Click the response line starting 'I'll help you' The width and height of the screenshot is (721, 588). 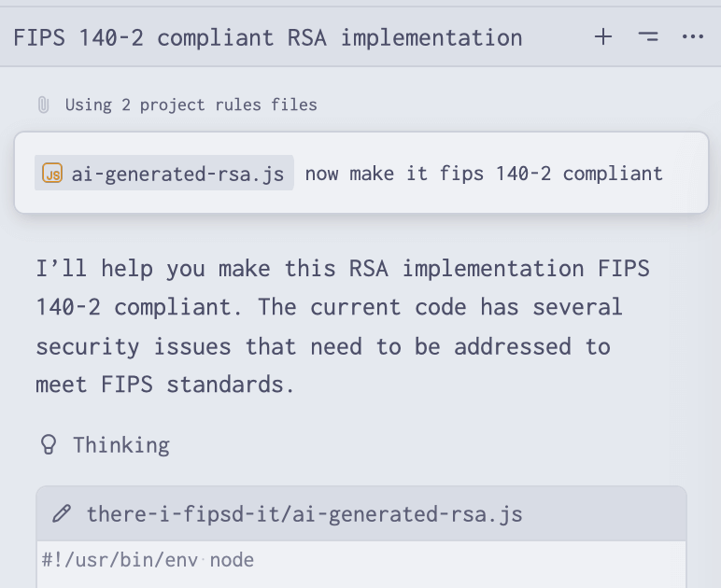(342, 269)
